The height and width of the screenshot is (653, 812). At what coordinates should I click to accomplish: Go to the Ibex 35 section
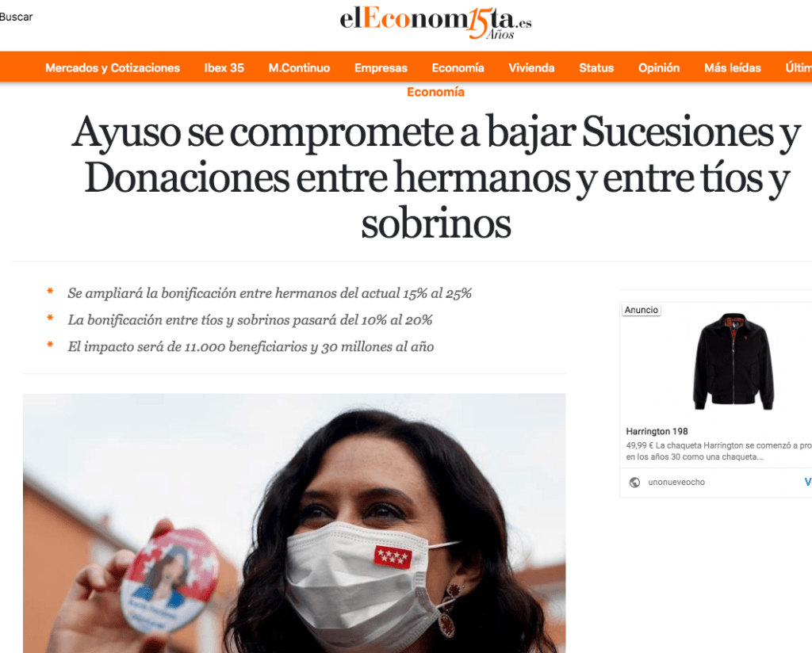[x=224, y=68]
